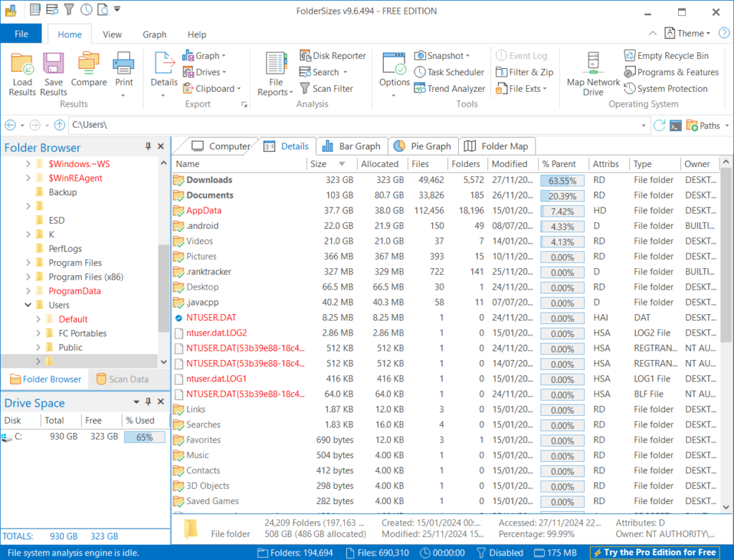Screen dimensions: 734x560
Task: Open the Compare results tool
Action: (x=89, y=70)
